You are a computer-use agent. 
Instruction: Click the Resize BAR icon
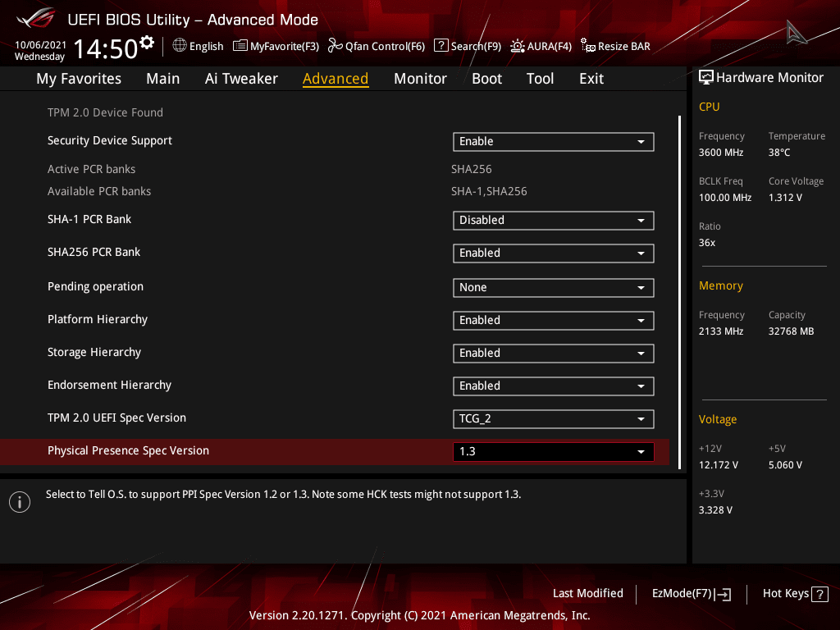[587, 46]
